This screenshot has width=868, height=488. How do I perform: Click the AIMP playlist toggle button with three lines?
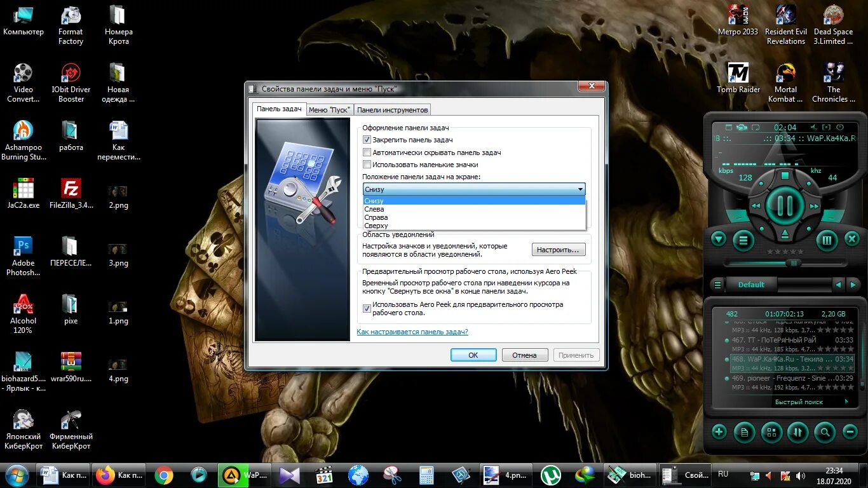(x=743, y=240)
